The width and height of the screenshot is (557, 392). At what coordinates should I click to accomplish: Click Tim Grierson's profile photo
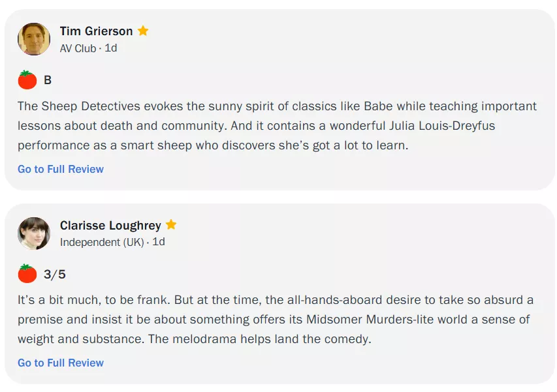(34, 39)
